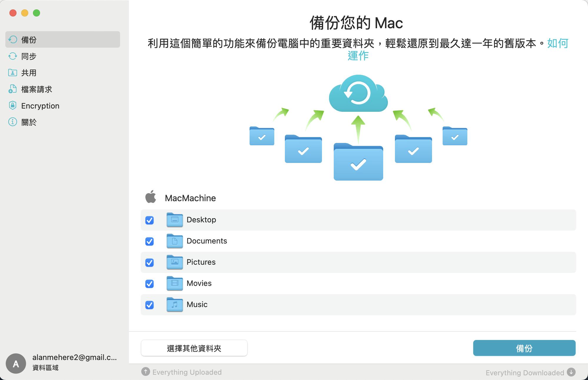Uncheck the Desktop backup checkbox

(x=150, y=220)
